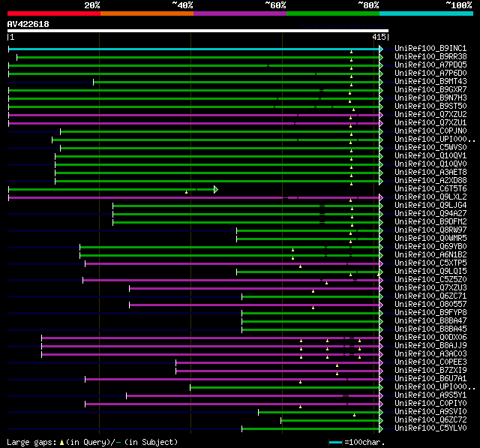Select the UniRef100_Q9LXL2 label
The width and height of the screenshot is (480, 448).
coord(430,197)
